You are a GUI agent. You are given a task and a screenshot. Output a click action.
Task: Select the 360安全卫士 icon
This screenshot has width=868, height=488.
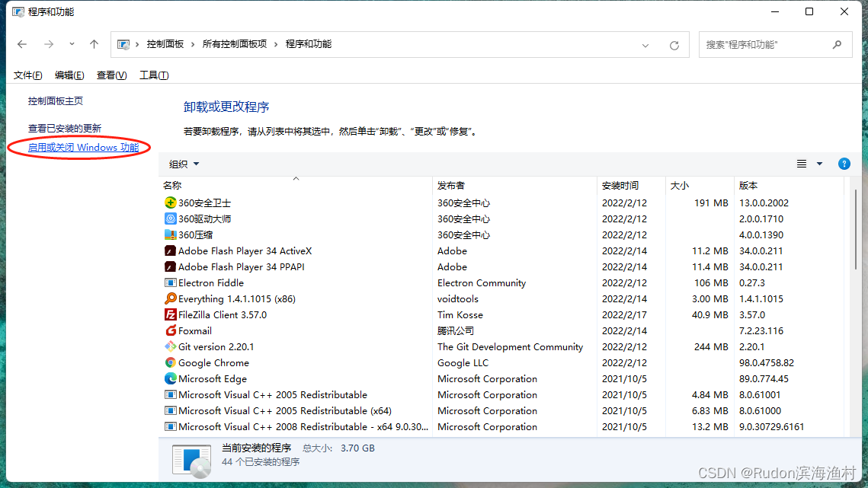171,203
